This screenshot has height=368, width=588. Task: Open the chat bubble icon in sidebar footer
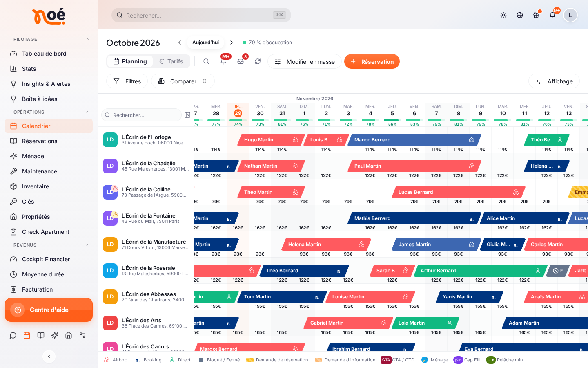(x=13, y=335)
